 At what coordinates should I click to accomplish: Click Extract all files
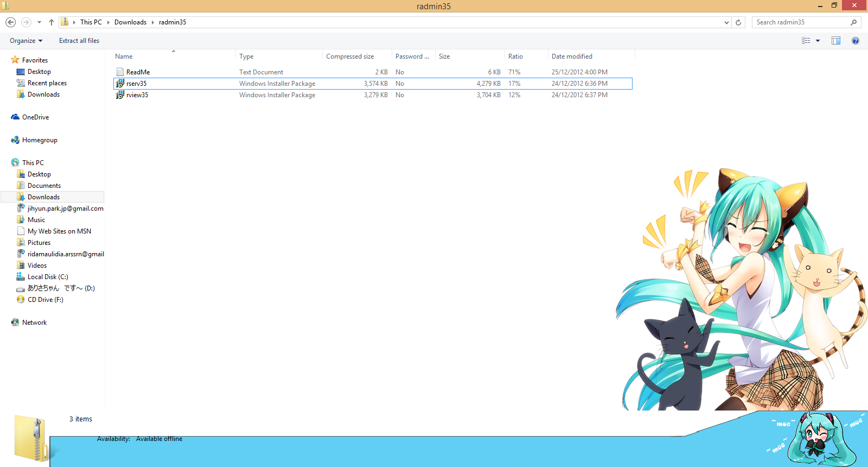click(x=79, y=41)
